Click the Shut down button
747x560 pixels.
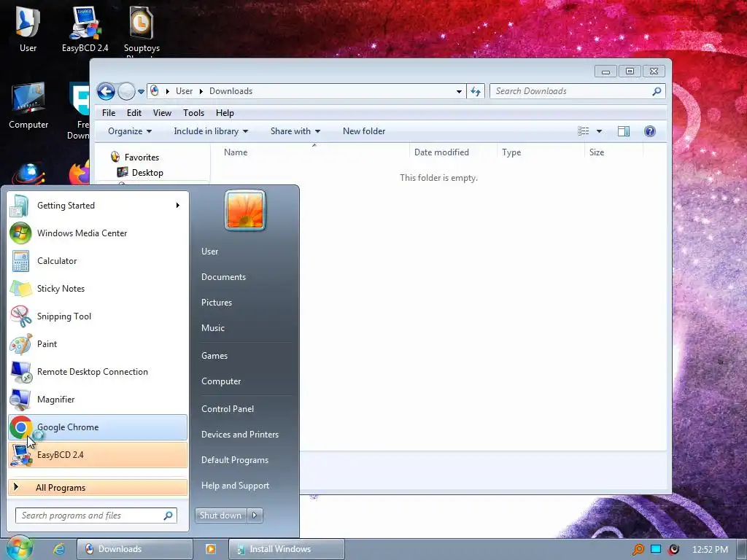click(x=220, y=516)
